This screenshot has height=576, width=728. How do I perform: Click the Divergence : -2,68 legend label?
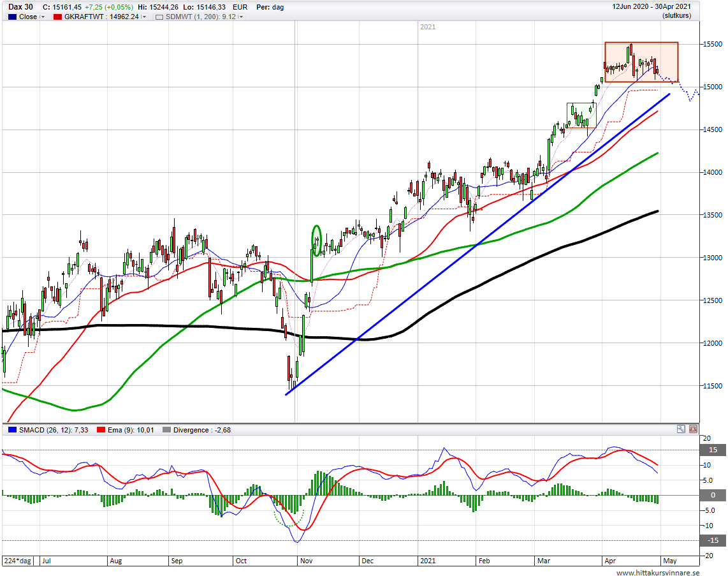[x=202, y=430]
